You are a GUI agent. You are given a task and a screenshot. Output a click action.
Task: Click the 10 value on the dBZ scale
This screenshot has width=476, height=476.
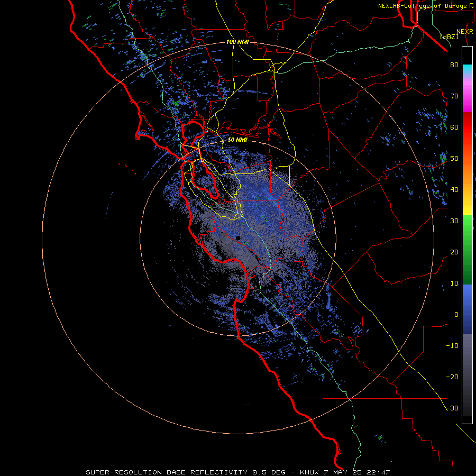[x=454, y=283]
